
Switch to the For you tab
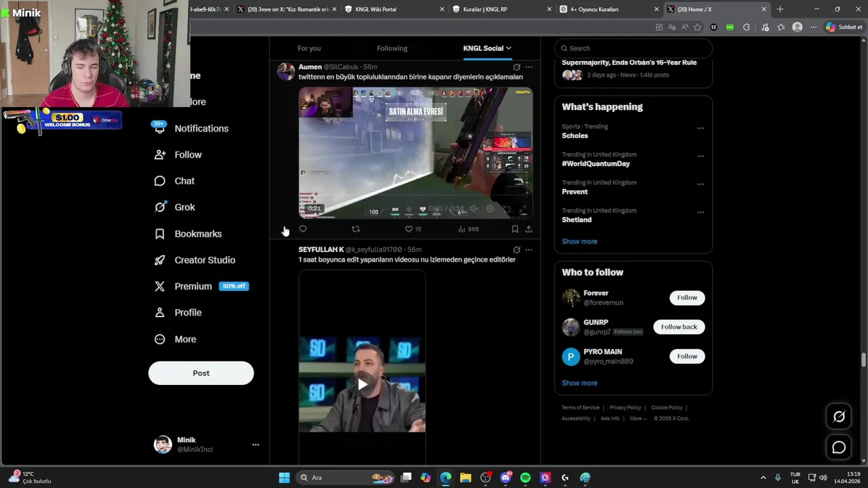(x=309, y=48)
